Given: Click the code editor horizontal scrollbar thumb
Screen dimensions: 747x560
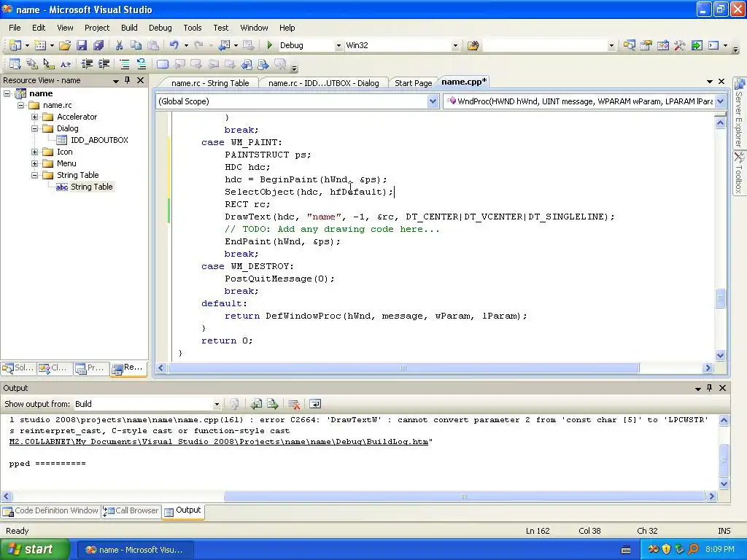Looking at the screenshot, I should [x=403, y=368].
